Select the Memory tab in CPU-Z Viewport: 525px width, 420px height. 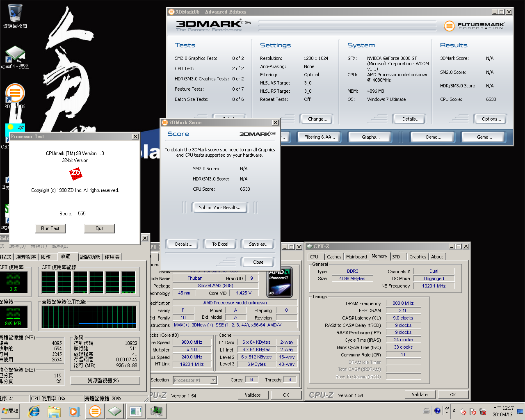tap(379, 256)
